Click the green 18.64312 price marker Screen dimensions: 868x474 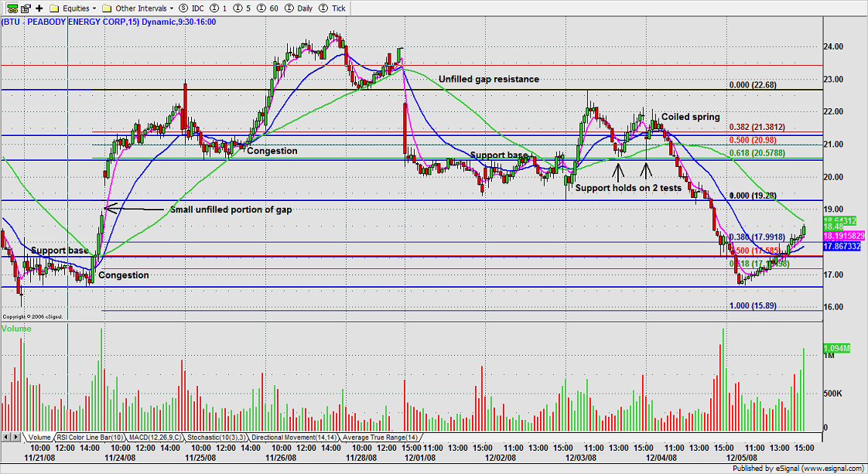pyautogui.click(x=840, y=220)
